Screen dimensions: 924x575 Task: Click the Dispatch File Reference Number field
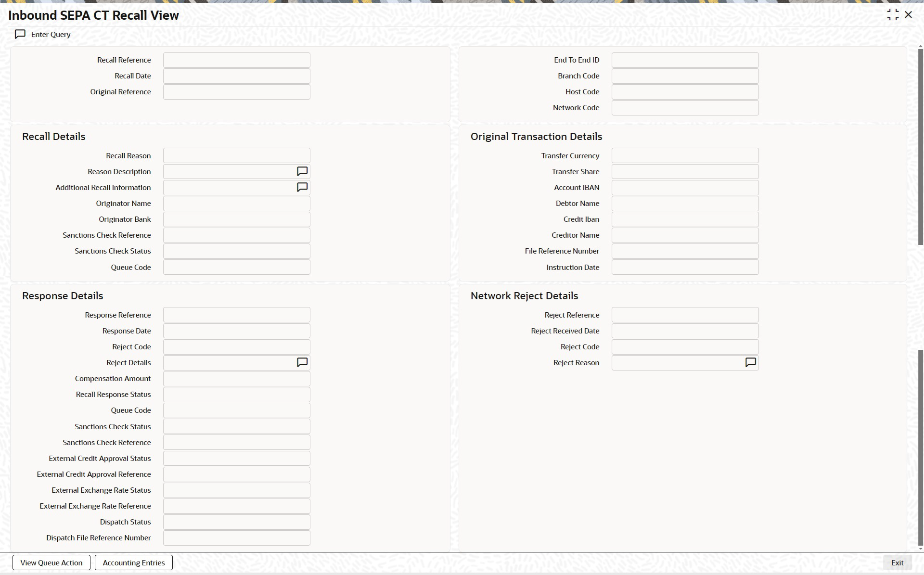point(236,538)
